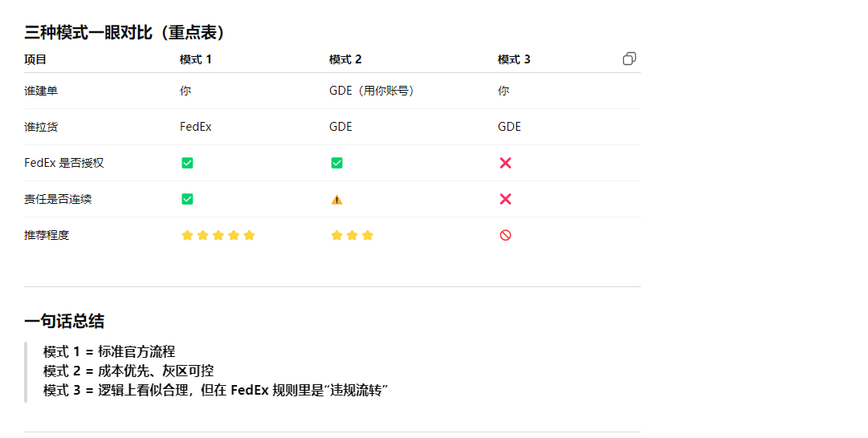Click the orange warning triangle icon

click(x=336, y=200)
